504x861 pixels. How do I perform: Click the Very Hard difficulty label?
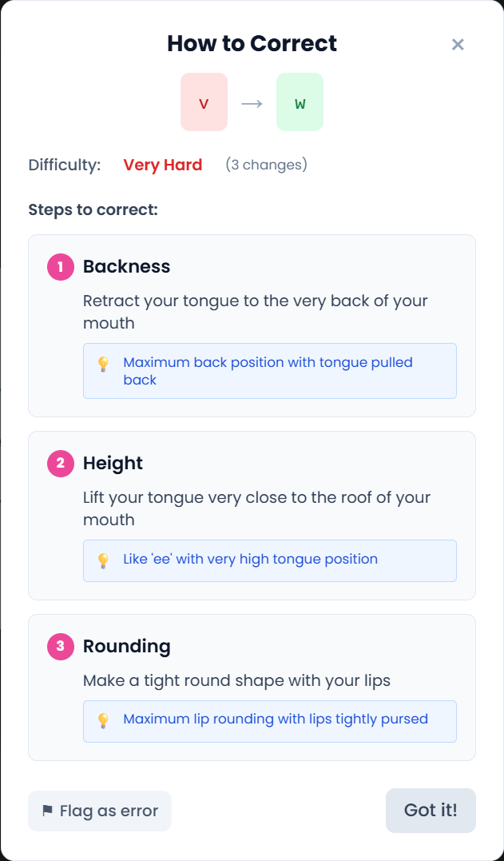click(x=162, y=165)
